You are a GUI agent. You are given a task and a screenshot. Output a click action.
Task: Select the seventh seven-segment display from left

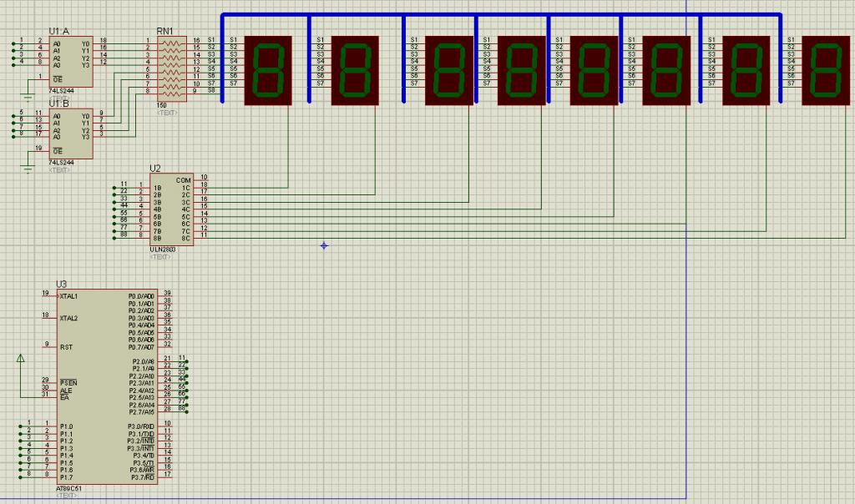click(746, 70)
